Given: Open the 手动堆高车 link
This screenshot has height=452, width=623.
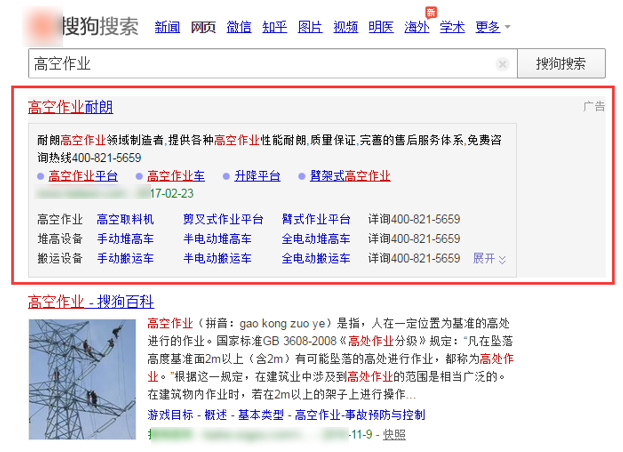Looking at the screenshot, I should point(125,239).
